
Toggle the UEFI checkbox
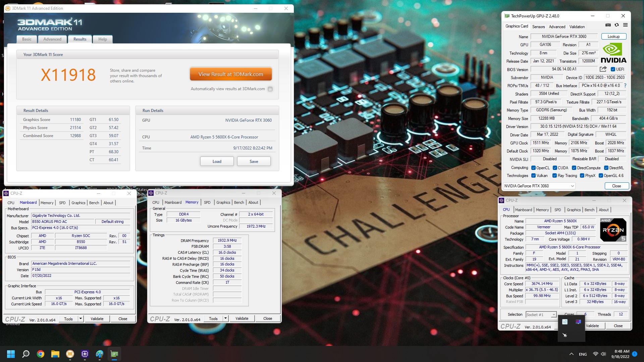pos(613,69)
